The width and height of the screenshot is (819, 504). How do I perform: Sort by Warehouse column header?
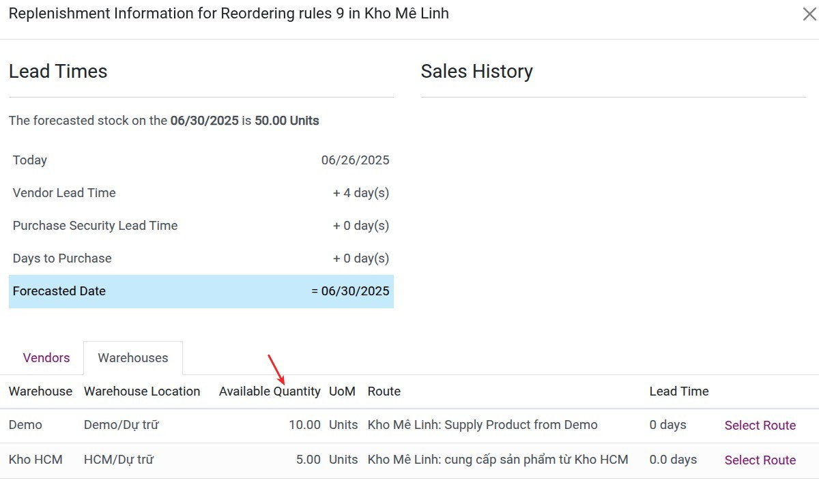[x=40, y=391]
